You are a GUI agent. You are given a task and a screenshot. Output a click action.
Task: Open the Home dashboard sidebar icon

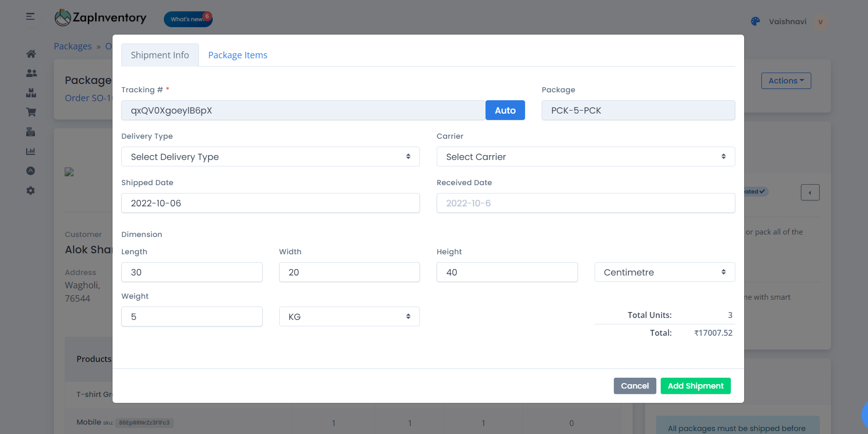click(x=31, y=54)
